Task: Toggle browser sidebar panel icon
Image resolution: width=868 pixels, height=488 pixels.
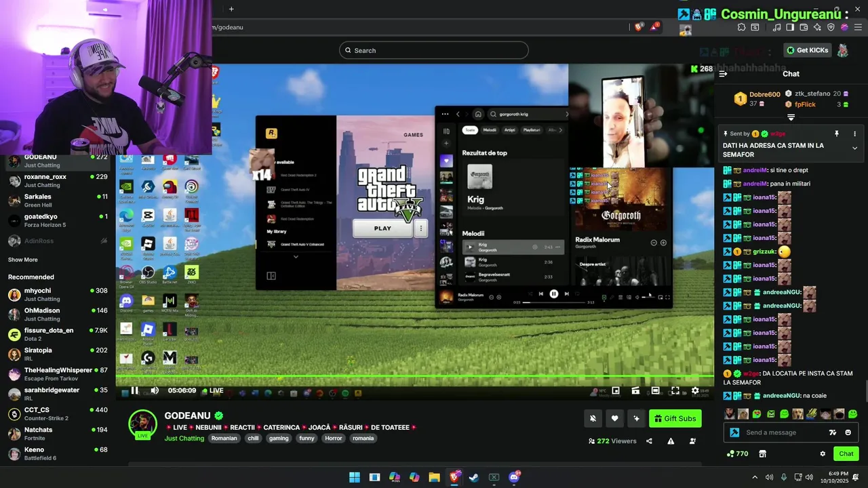Action: click(x=790, y=27)
